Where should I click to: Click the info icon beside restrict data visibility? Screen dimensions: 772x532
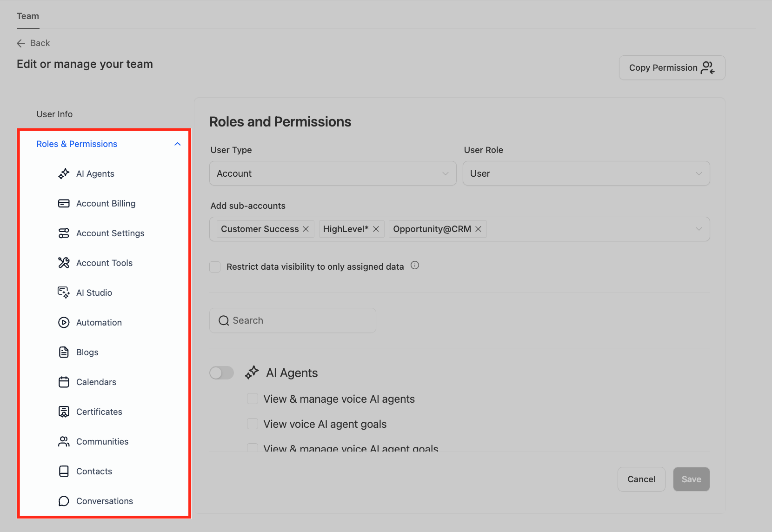pos(415,265)
